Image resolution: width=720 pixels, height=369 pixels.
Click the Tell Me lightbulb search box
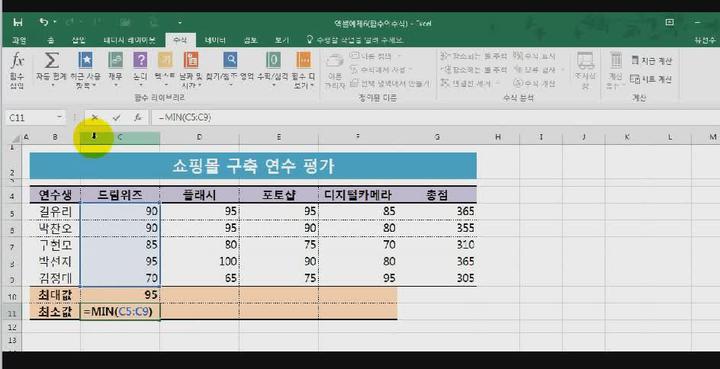pos(355,40)
